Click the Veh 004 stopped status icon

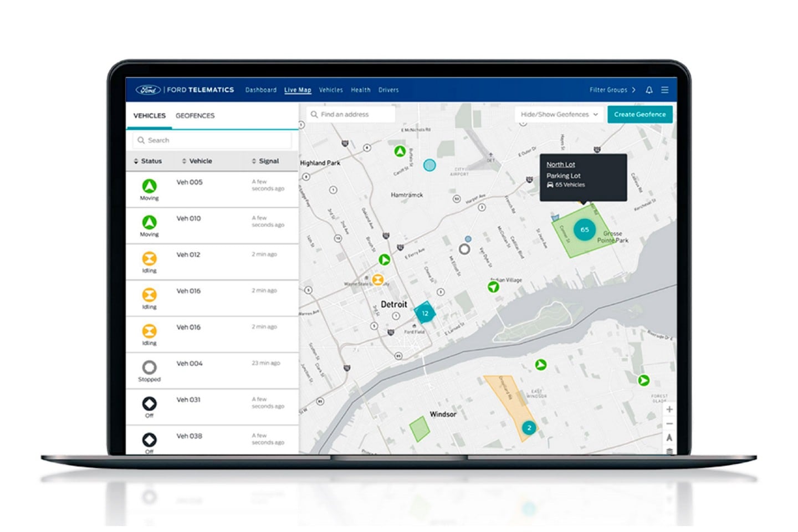coord(149,367)
